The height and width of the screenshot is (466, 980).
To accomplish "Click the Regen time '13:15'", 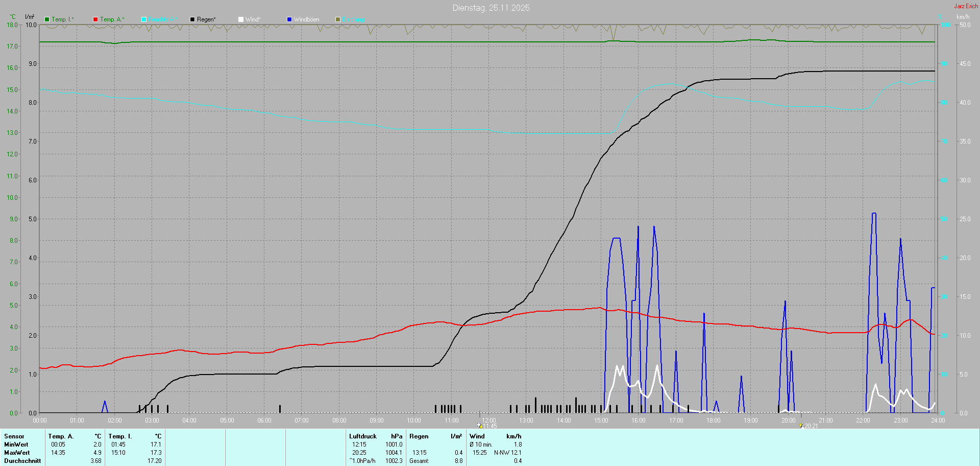I will 420,453.
